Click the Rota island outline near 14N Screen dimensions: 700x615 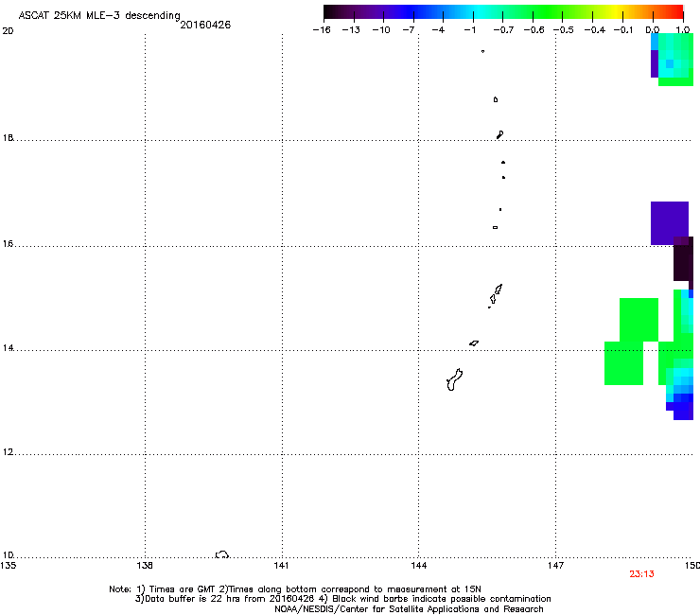click(474, 343)
